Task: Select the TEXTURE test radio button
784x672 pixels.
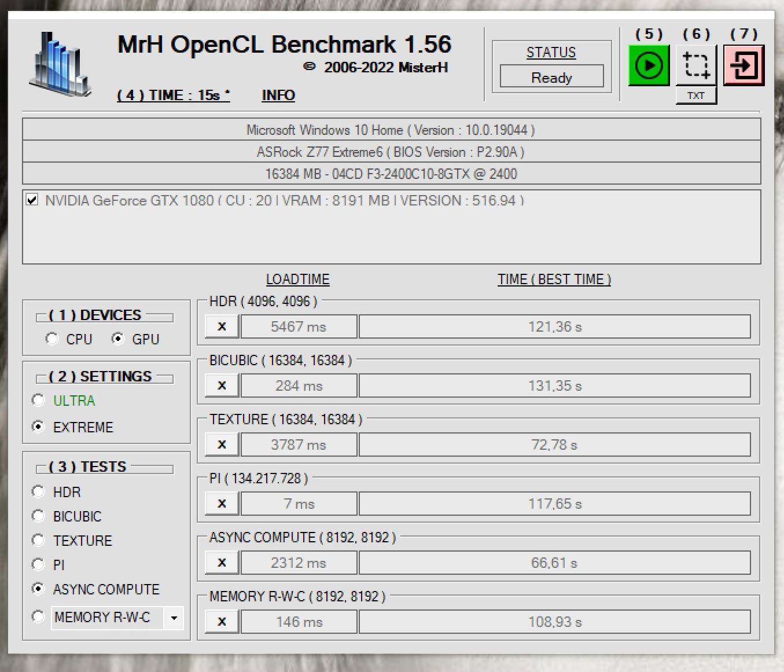Action: click(38, 540)
